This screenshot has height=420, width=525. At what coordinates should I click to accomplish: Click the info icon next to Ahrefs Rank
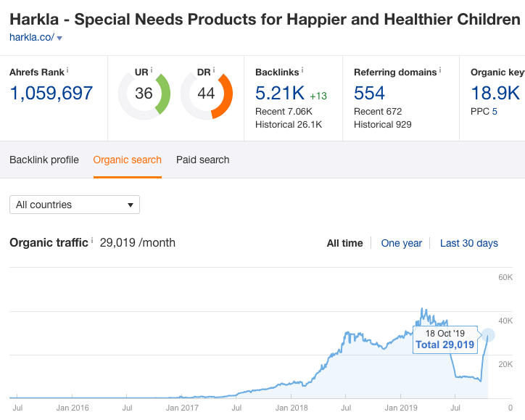[x=67, y=70]
